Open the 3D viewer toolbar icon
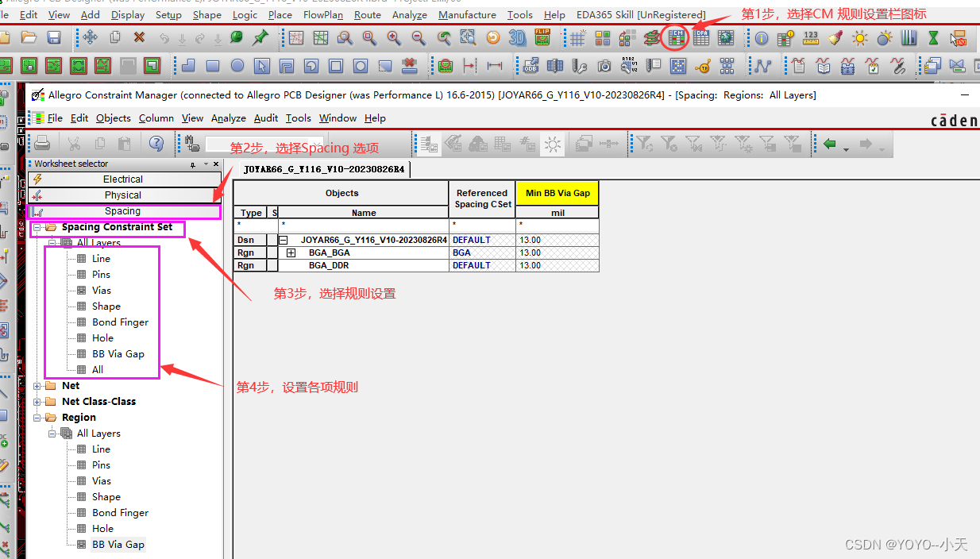 point(518,37)
